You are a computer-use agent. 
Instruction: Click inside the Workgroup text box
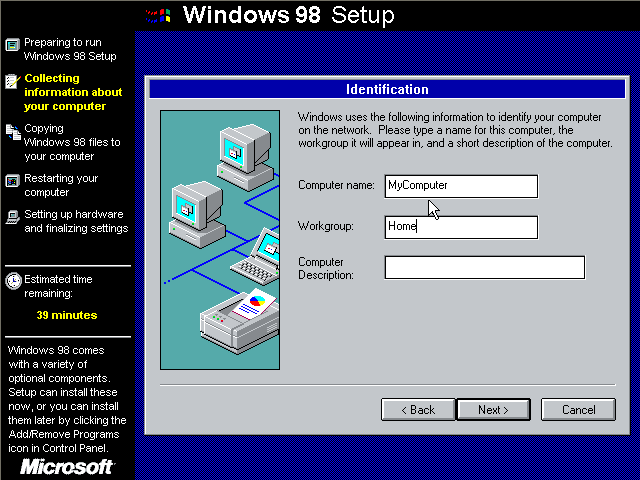(x=461, y=227)
